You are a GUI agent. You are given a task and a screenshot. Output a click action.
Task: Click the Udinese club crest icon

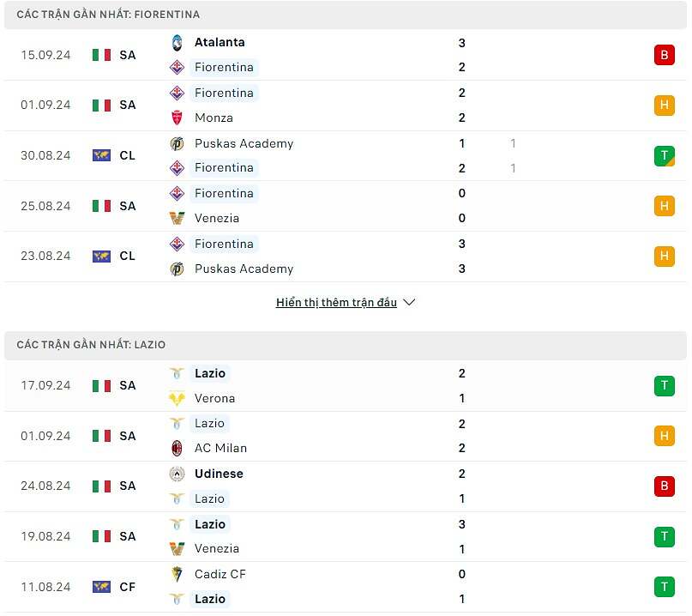[178, 474]
